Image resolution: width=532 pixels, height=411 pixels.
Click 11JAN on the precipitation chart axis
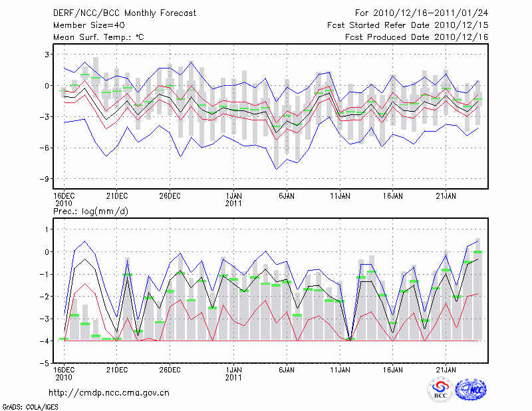(340, 369)
